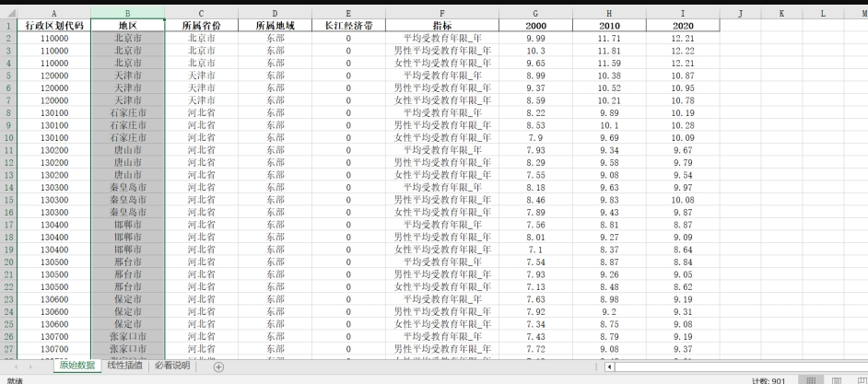Select cell with value 8.59
The height and width of the screenshot is (384, 868).
click(535, 100)
